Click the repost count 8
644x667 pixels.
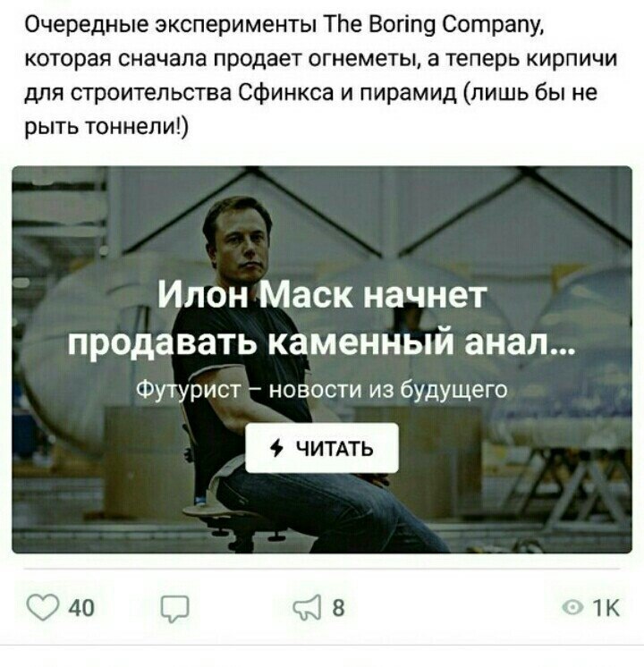click(338, 607)
